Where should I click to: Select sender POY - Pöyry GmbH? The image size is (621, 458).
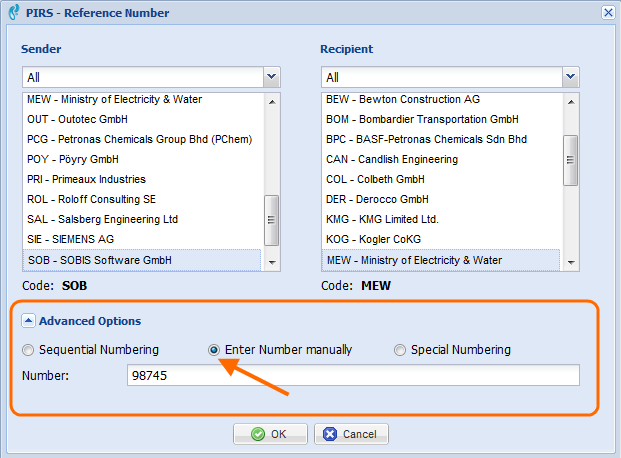pos(143,159)
